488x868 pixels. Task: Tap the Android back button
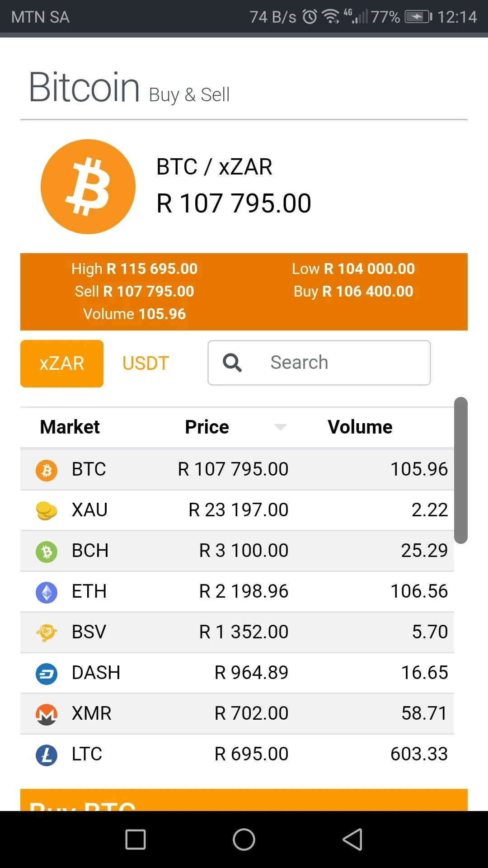pyautogui.click(x=353, y=840)
